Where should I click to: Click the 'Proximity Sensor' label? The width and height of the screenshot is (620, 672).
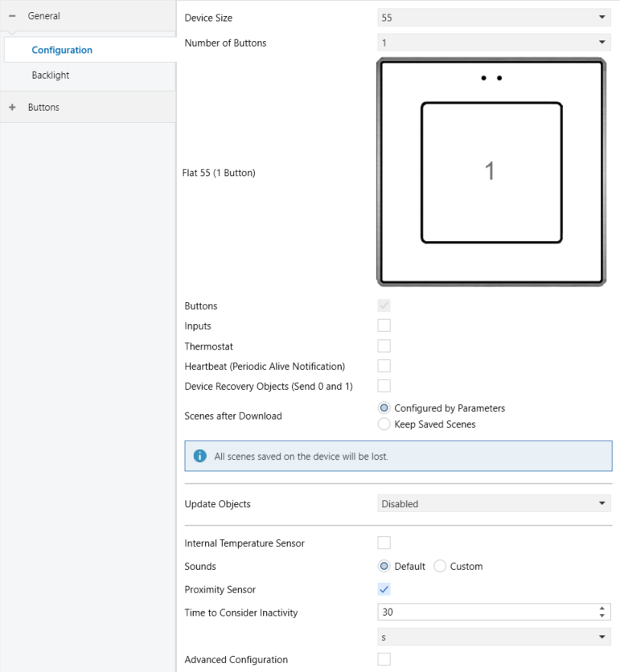coord(220,589)
